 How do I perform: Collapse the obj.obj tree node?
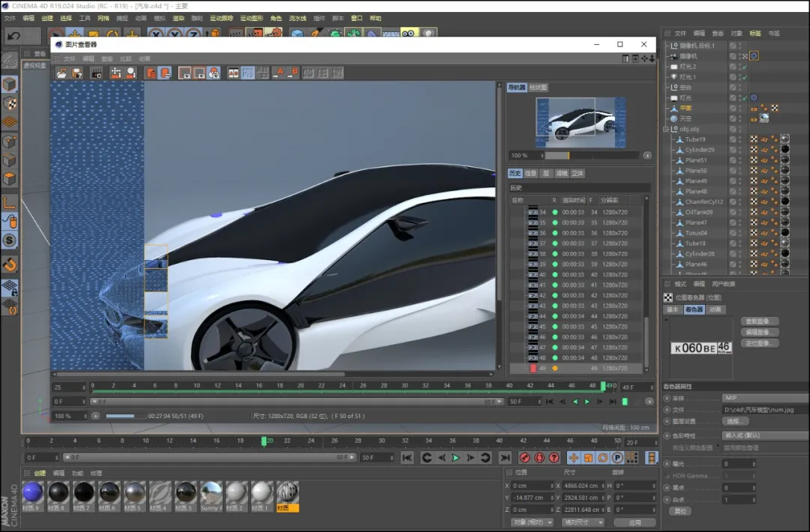pos(667,129)
